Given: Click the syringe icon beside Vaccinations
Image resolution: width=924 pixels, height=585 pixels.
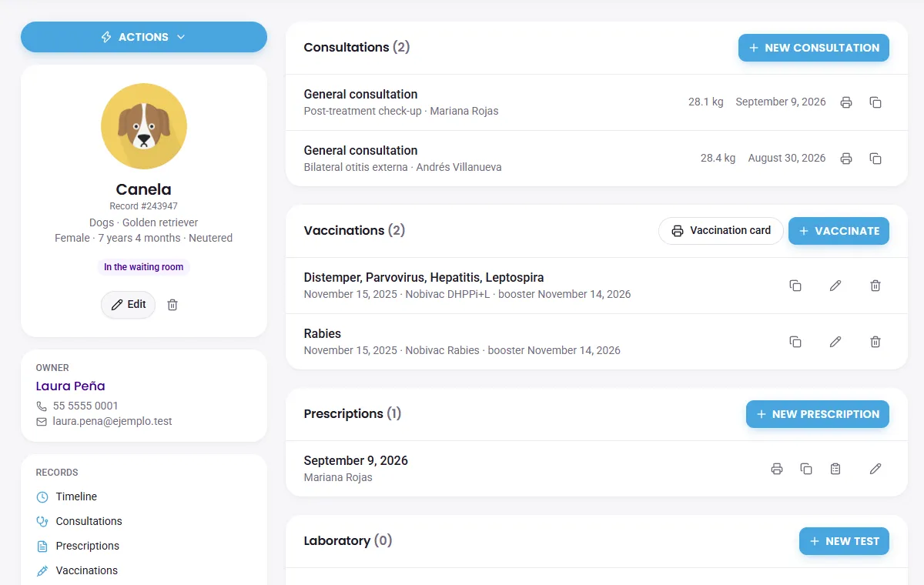Looking at the screenshot, I should coord(42,571).
